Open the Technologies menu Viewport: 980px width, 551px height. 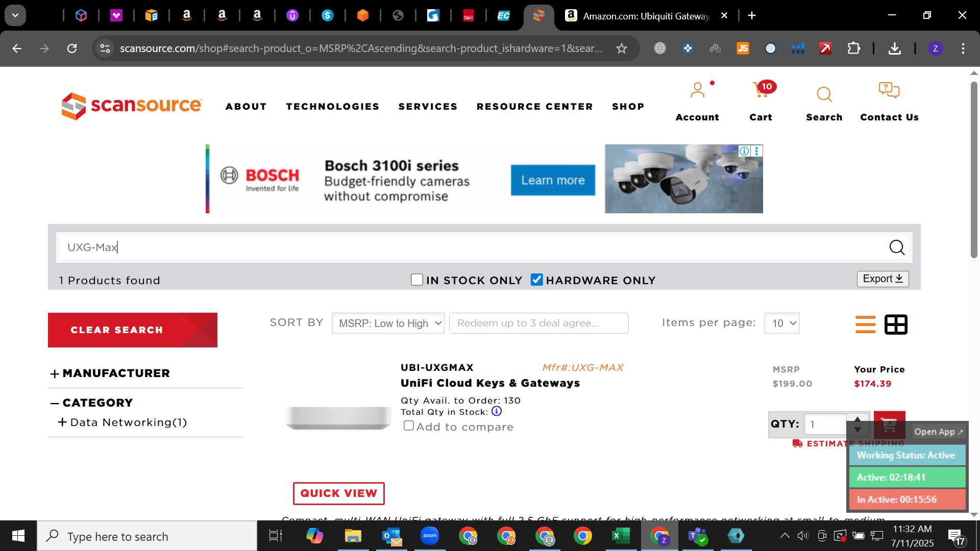coord(333,107)
